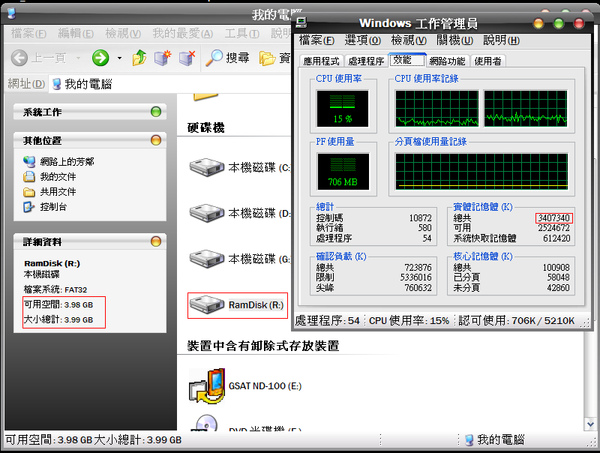This screenshot has height=453, width=600.
Task: Click the Task Manager title bar icon
Action: pos(302,23)
